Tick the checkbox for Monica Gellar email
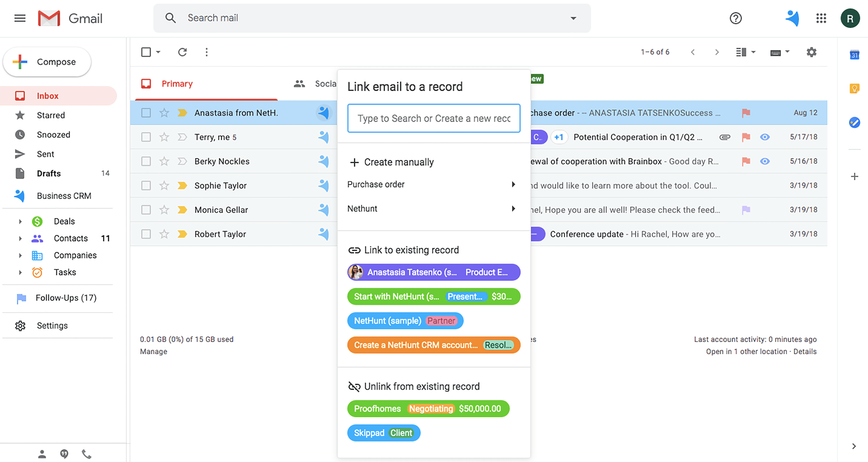The height and width of the screenshot is (462, 868). [146, 210]
